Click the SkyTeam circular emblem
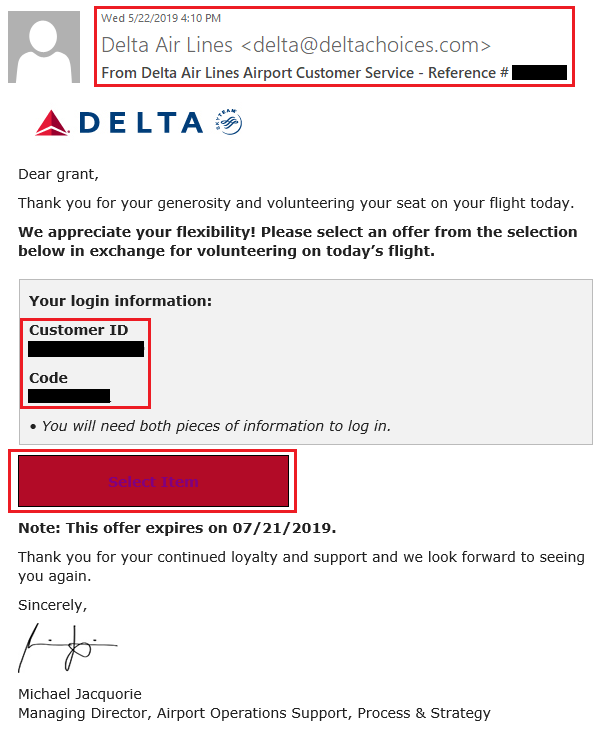 [x=229, y=122]
